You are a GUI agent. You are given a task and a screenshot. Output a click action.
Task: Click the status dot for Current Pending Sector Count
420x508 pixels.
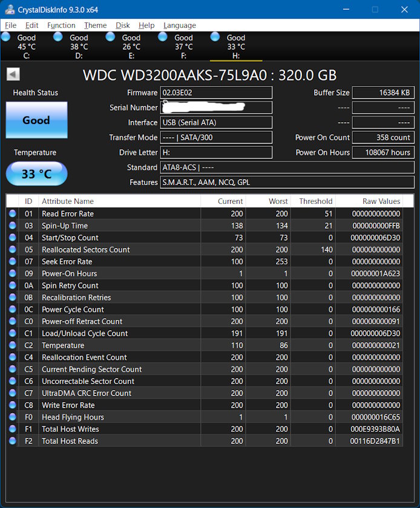click(x=12, y=369)
